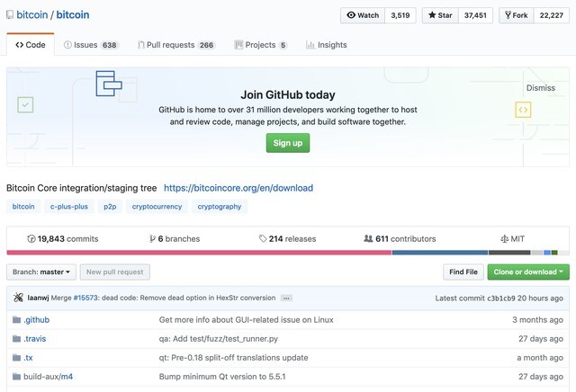Select the cryptocurrency topic tag

coord(157,206)
